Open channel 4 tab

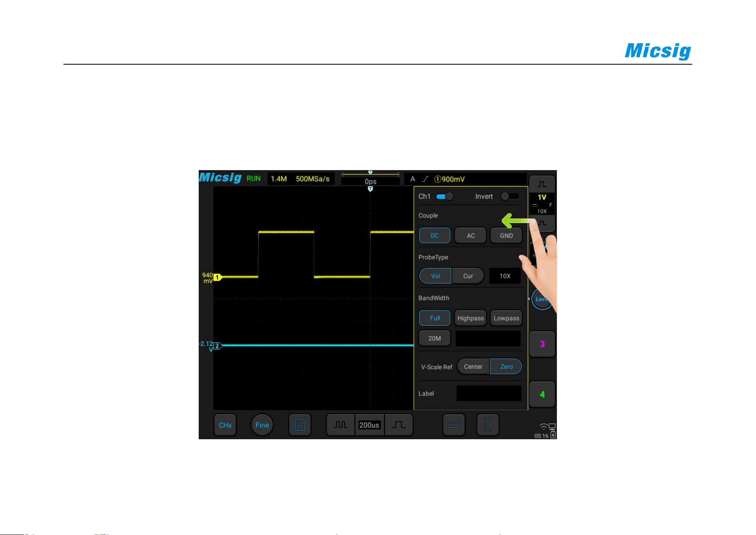pos(542,394)
